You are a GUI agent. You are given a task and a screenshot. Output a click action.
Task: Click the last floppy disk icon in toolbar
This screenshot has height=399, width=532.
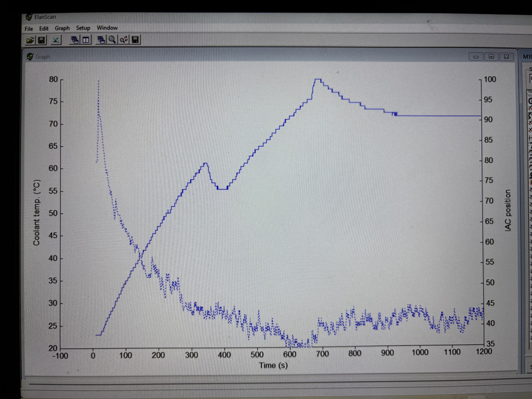(x=135, y=40)
